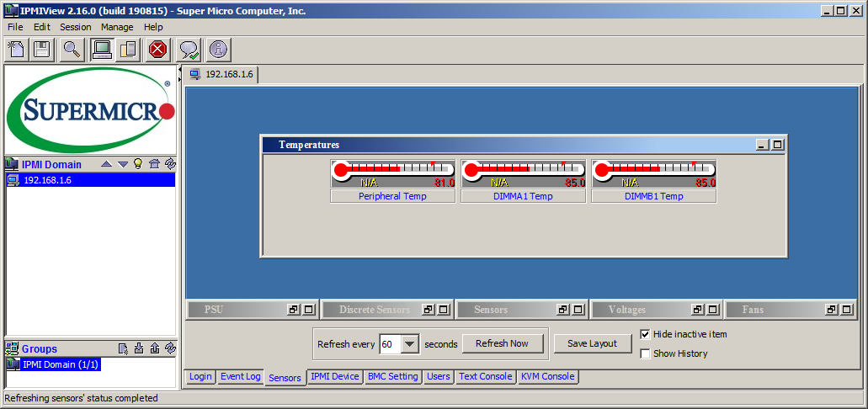This screenshot has width=868, height=409.
Task: Click the light bulb icon in IPMI Domain header
Action: coord(138,164)
